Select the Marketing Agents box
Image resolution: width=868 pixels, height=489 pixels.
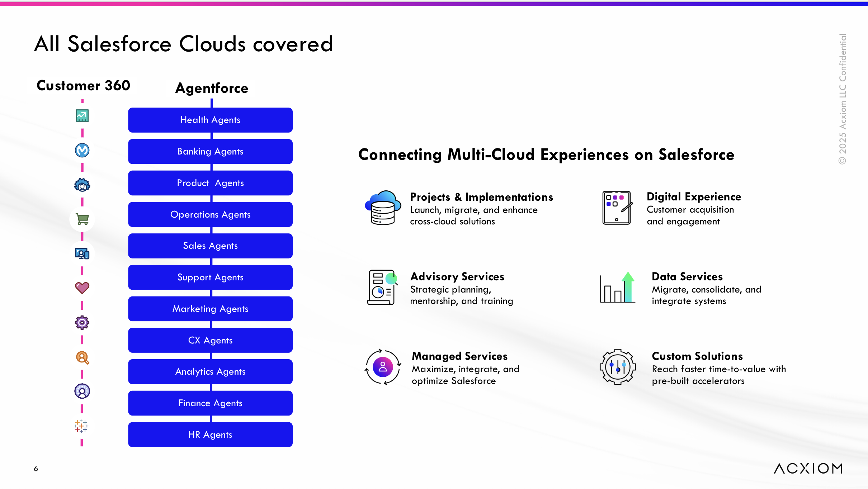pyautogui.click(x=210, y=309)
